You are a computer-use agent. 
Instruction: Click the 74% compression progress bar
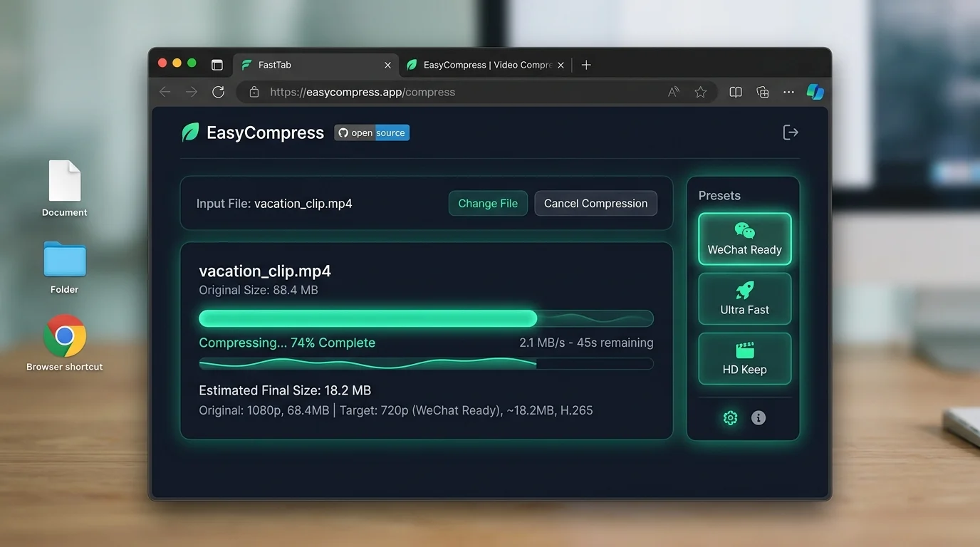[426, 318]
